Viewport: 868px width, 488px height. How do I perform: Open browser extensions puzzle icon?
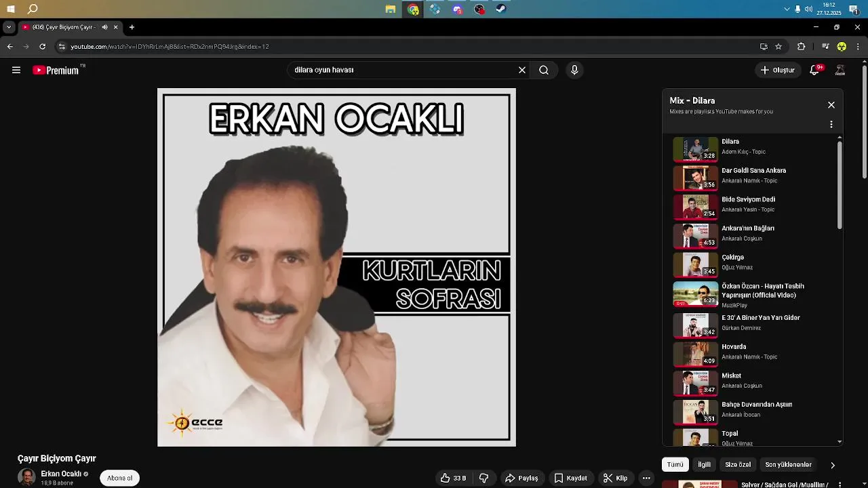tap(801, 47)
